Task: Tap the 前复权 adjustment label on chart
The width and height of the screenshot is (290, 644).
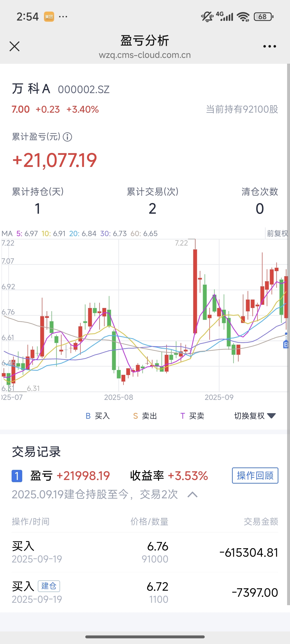Action: click(277, 233)
